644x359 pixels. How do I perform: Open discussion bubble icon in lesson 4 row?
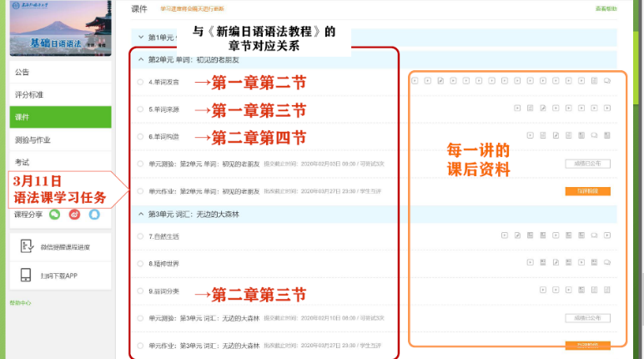coord(606,81)
